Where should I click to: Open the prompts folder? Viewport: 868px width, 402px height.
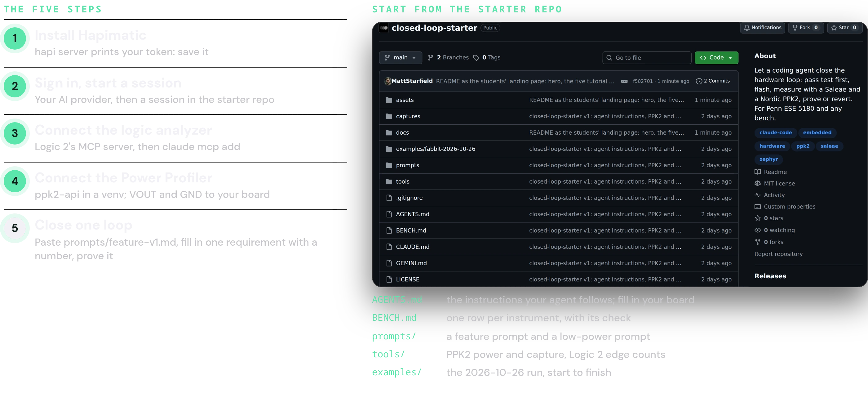(407, 165)
